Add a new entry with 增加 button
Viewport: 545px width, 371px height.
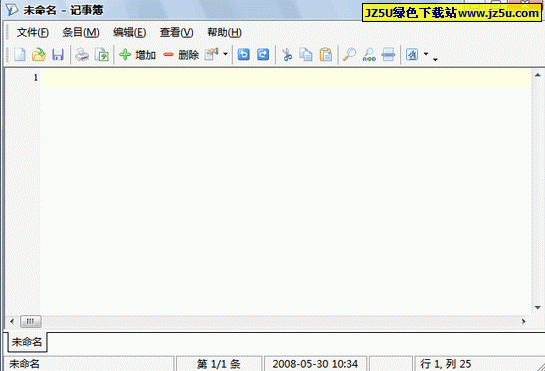138,55
